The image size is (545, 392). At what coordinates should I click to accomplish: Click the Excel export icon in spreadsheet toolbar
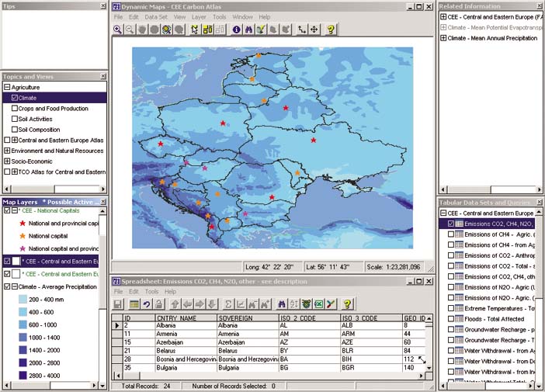pos(318,304)
